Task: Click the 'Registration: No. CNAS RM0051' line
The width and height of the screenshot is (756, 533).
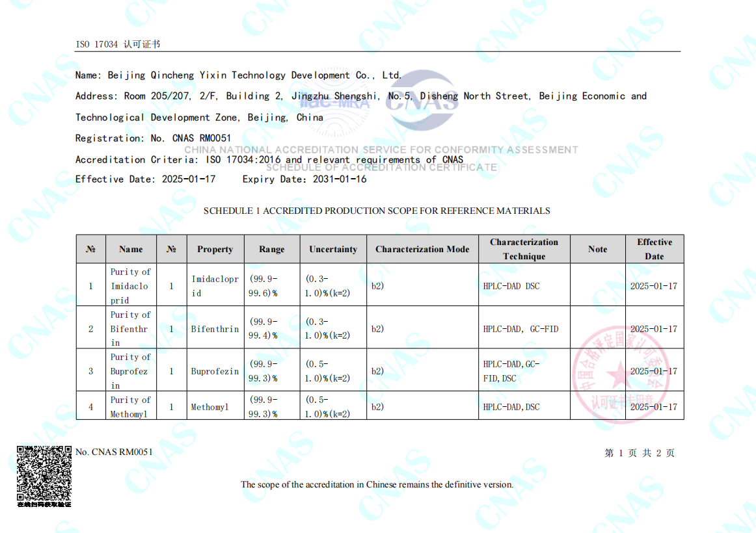Action: (x=153, y=138)
